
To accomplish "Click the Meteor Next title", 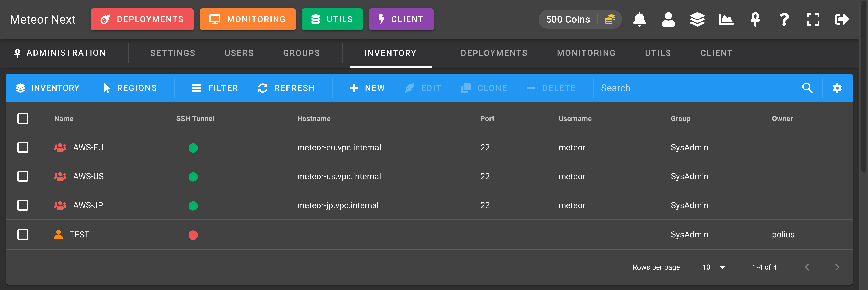I will click(x=42, y=19).
